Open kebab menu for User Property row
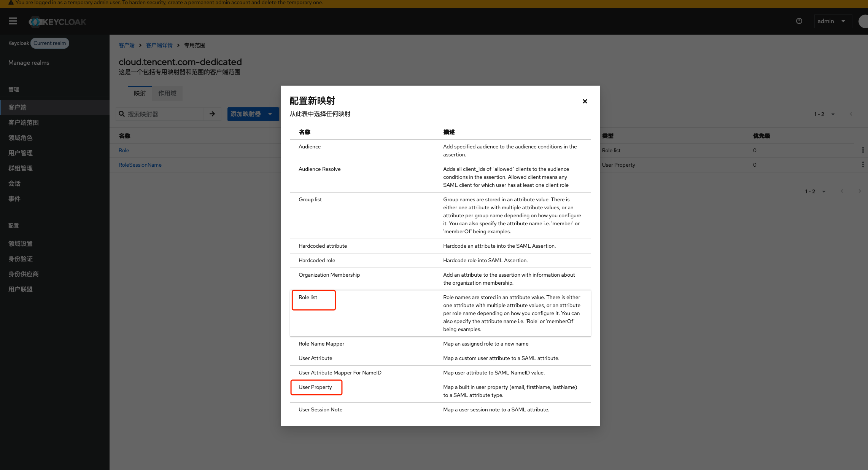This screenshot has width=868, height=470. 863,165
